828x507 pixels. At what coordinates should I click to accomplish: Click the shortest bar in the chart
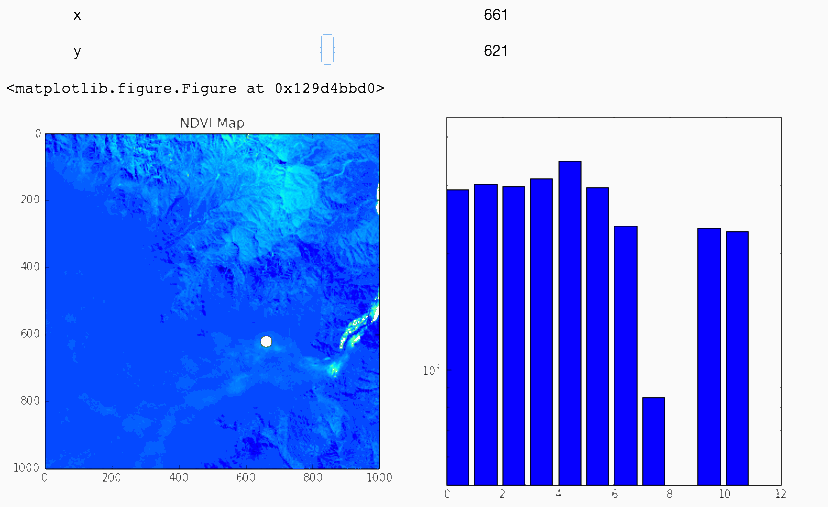point(653,441)
